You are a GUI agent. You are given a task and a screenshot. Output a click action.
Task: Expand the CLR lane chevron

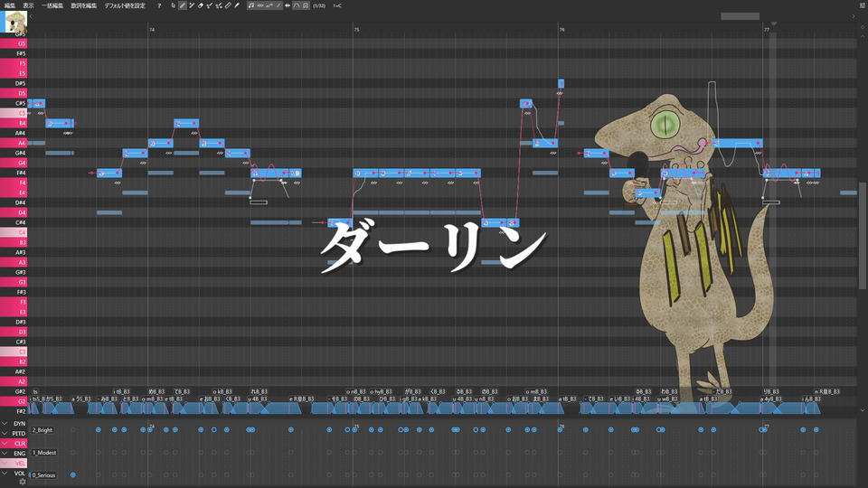point(5,443)
